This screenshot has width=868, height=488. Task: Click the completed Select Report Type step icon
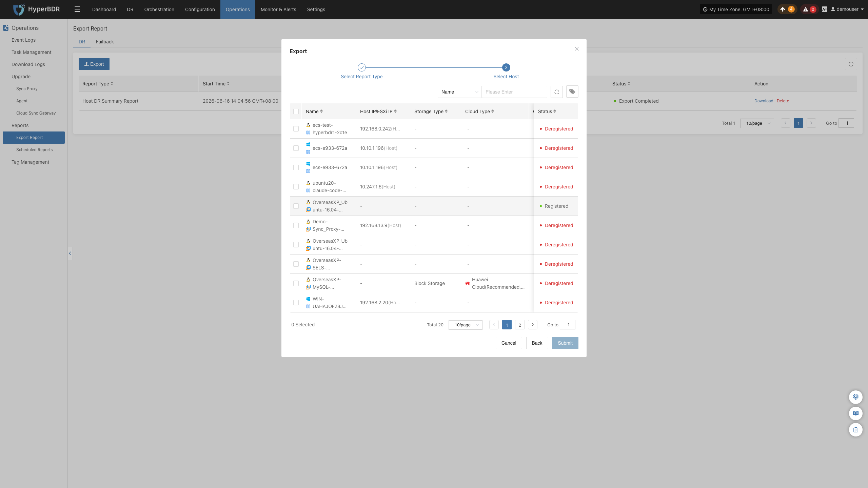362,67
